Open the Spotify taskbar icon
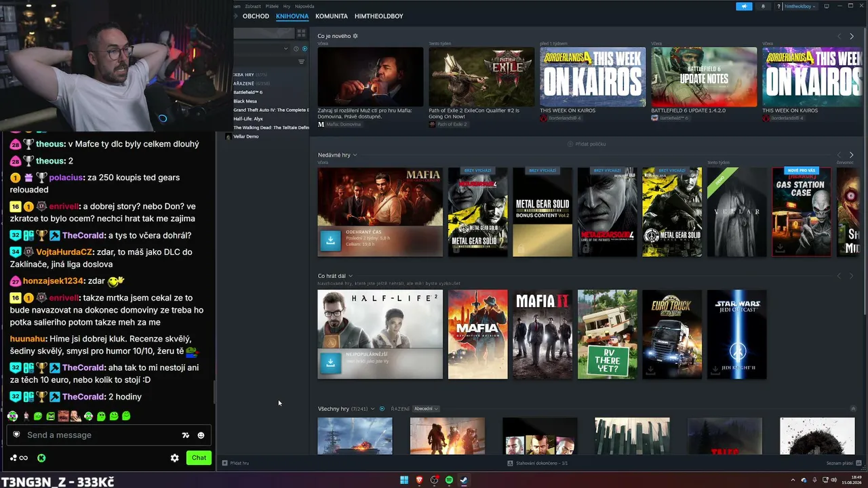This screenshot has height=488, width=868. click(x=450, y=480)
